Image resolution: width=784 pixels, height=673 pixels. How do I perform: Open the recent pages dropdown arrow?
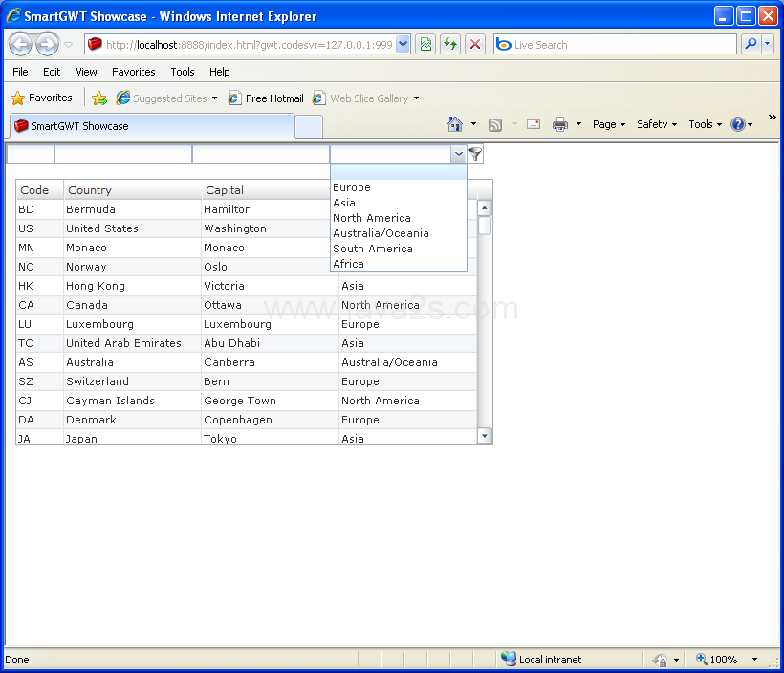(x=69, y=45)
